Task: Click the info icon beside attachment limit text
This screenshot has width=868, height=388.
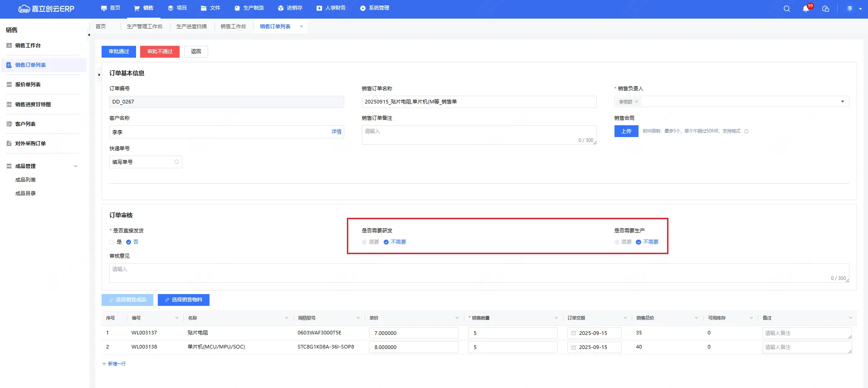Action: tap(746, 132)
